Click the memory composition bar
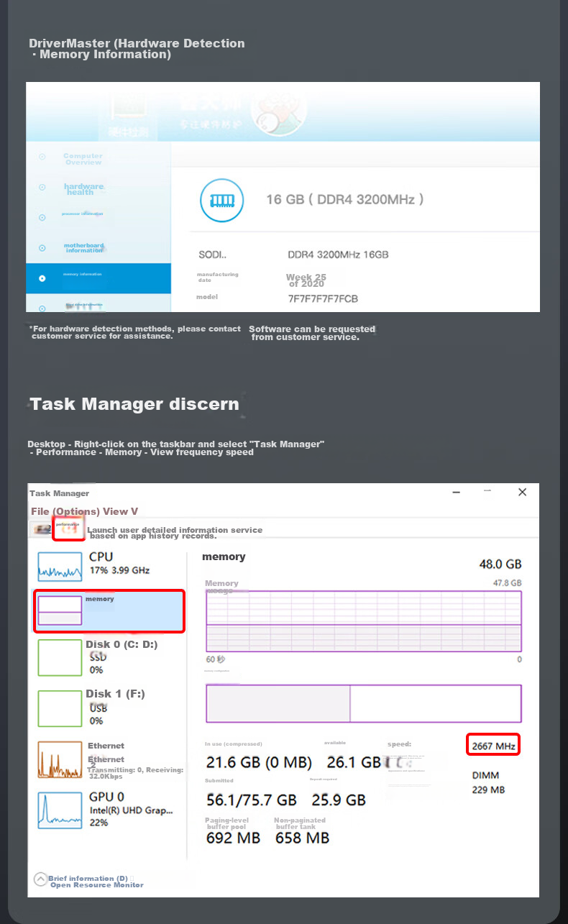 click(364, 703)
